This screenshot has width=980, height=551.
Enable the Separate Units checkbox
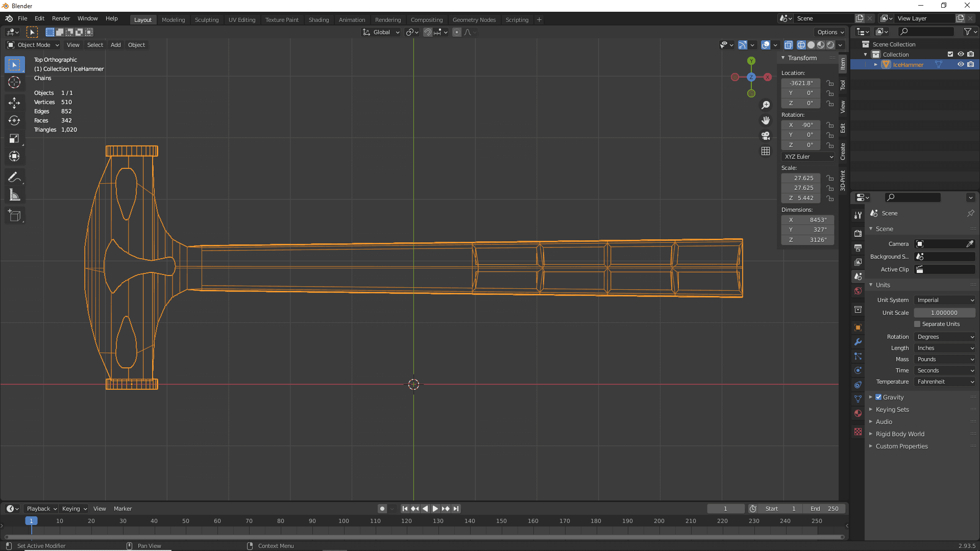pos(917,324)
